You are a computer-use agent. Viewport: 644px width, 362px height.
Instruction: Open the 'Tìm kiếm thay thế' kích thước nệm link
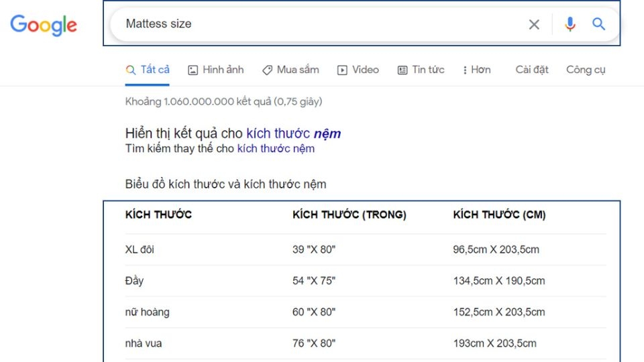tap(276, 149)
